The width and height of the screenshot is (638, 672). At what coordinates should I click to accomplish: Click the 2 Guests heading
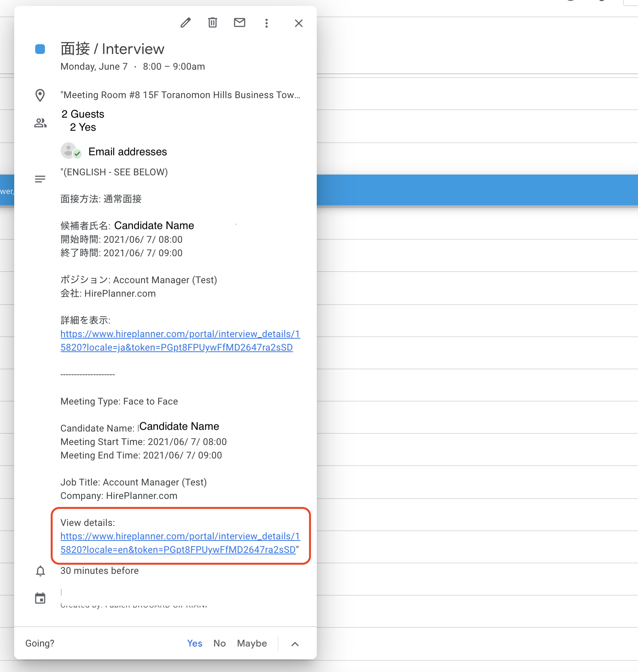pyautogui.click(x=83, y=114)
